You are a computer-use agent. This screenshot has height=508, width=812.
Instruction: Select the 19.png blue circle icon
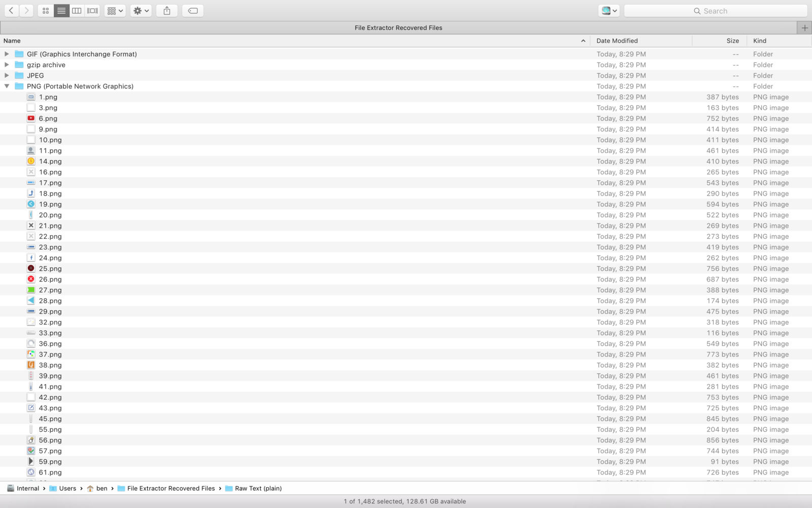click(x=31, y=204)
